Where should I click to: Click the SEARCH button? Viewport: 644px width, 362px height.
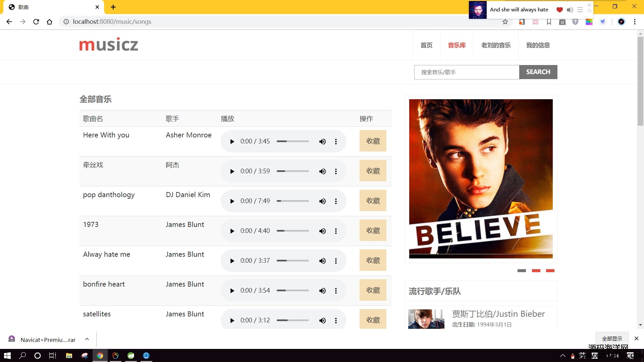coord(538,72)
